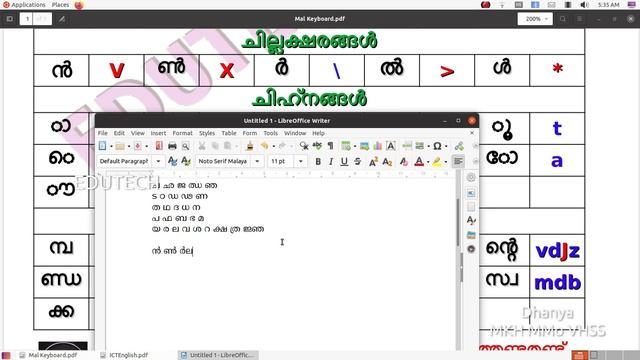New style from selection icon
This screenshot has width=640, height=360.
point(186,161)
